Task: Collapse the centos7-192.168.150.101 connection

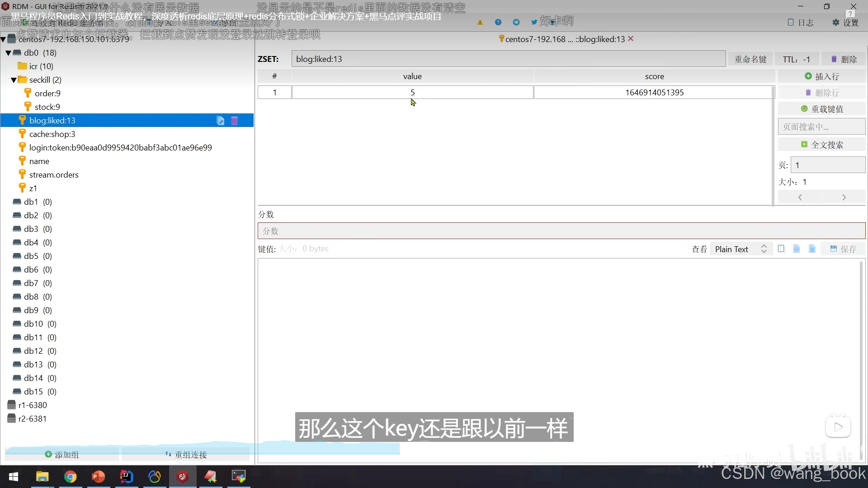Action: [3, 40]
